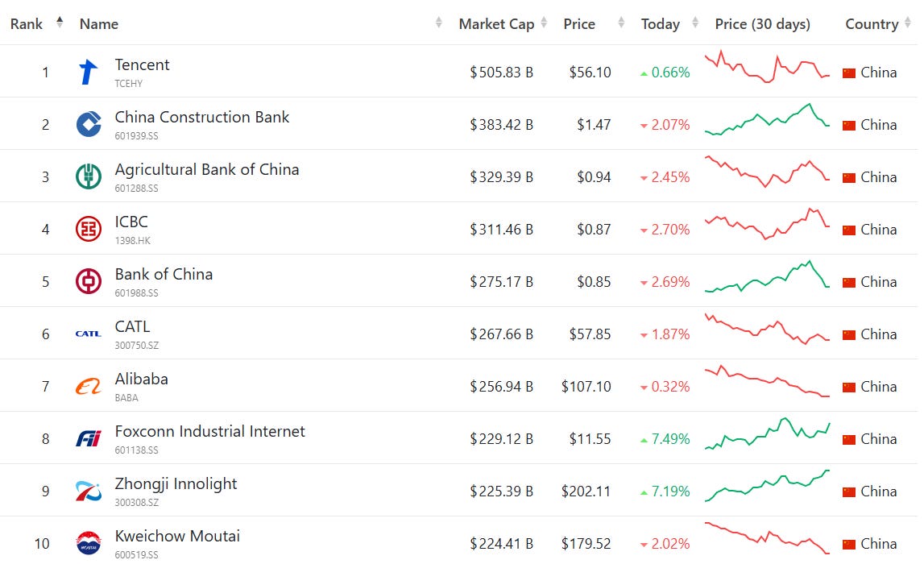Sort by Today column header
The height and width of the screenshot is (564, 924).
pyautogui.click(x=660, y=24)
